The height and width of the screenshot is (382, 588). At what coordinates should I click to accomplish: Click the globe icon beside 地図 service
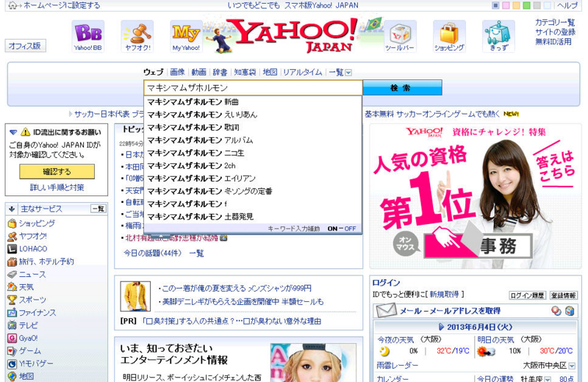click(12, 376)
